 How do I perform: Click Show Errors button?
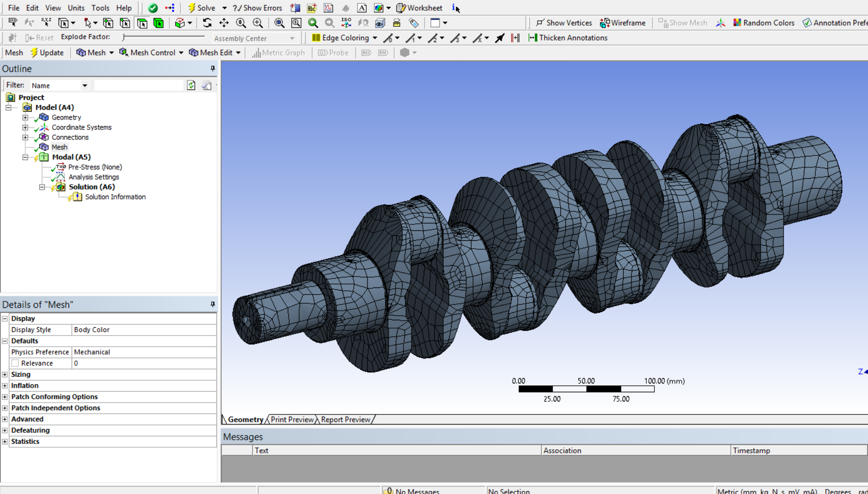(x=257, y=8)
